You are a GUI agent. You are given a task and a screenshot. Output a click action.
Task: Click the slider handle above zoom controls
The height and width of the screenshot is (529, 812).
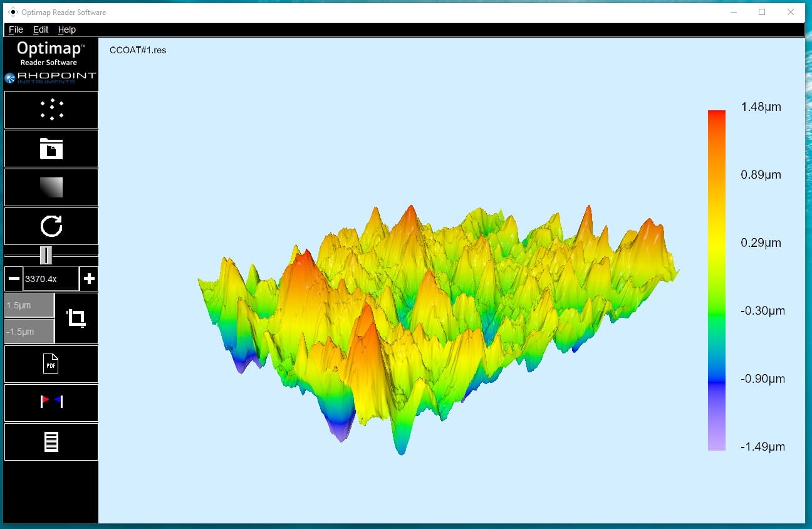46,256
